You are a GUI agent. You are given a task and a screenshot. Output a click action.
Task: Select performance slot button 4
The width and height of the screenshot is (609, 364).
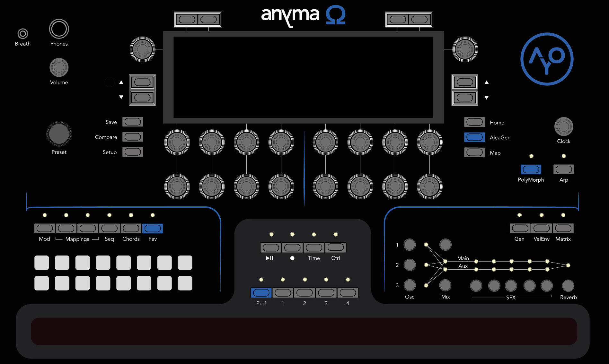coord(348,293)
